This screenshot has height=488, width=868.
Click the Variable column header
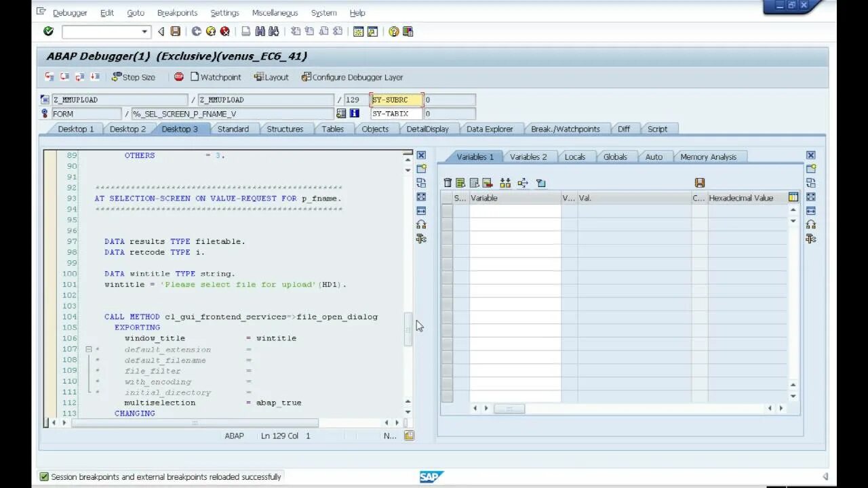point(515,198)
